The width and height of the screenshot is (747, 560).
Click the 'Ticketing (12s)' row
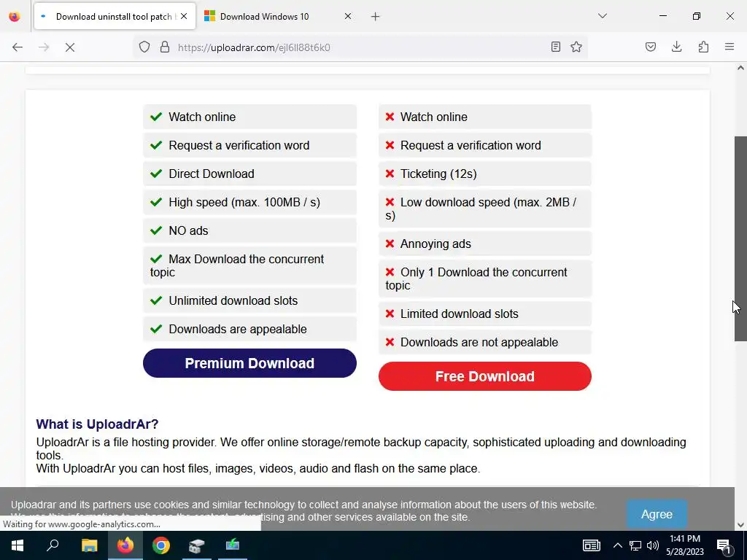(x=485, y=174)
